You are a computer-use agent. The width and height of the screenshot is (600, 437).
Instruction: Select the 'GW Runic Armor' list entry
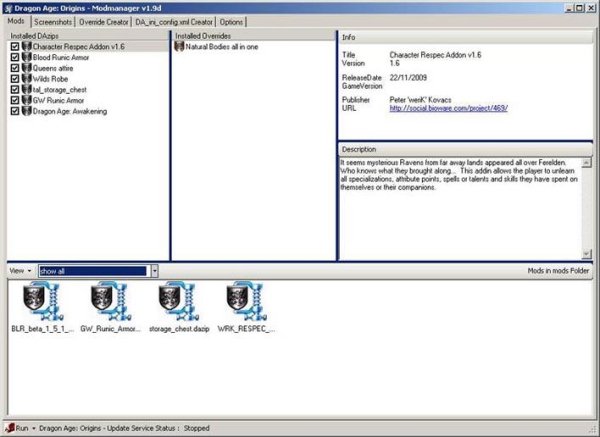click(59, 100)
